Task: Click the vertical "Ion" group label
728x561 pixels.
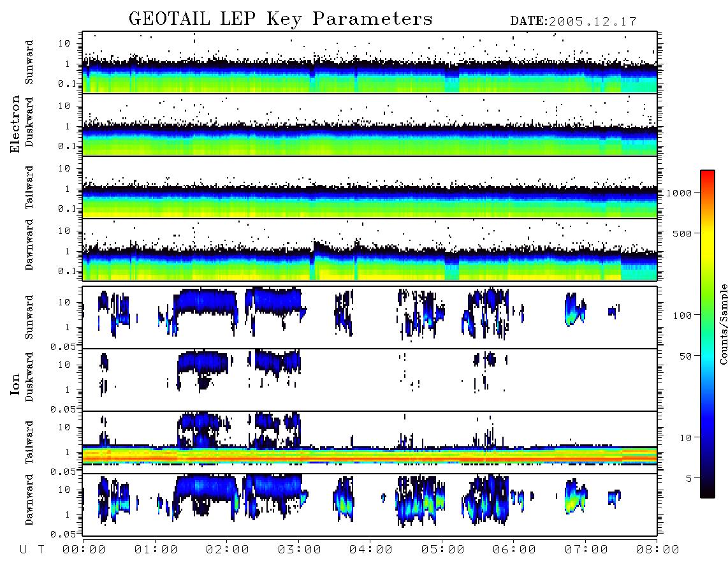Action: [x=15, y=384]
